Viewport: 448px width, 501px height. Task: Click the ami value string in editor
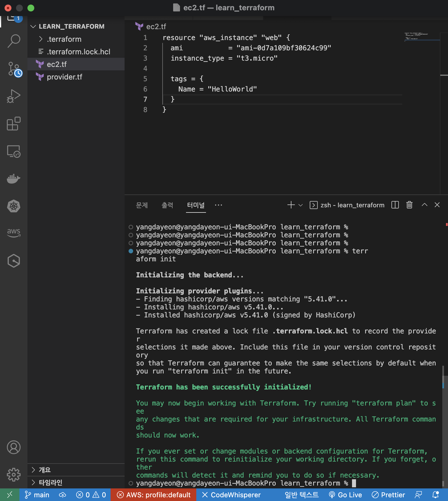(x=283, y=48)
